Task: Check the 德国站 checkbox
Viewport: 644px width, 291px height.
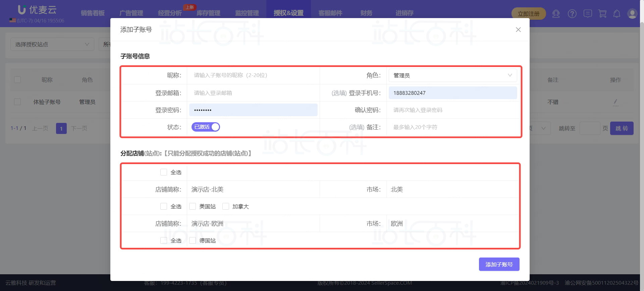Action: tap(193, 240)
